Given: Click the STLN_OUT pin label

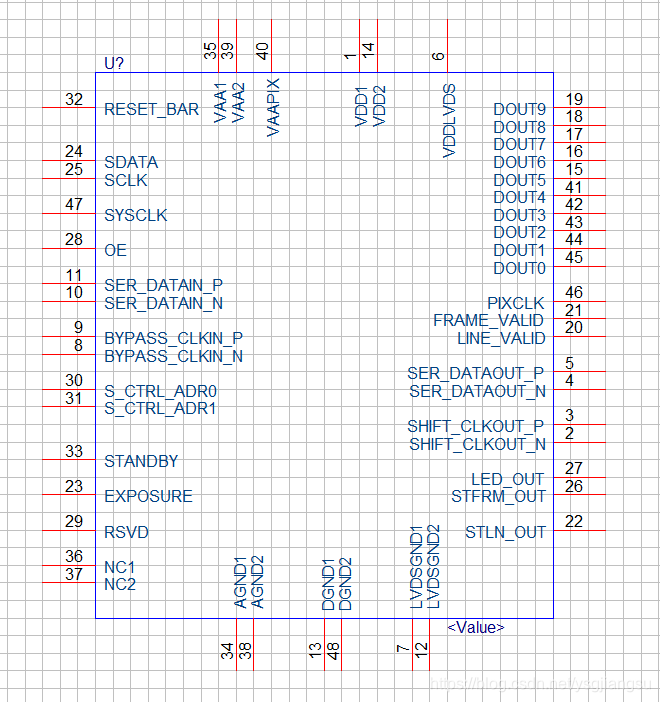Looking at the screenshot, I should click(505, 532).
